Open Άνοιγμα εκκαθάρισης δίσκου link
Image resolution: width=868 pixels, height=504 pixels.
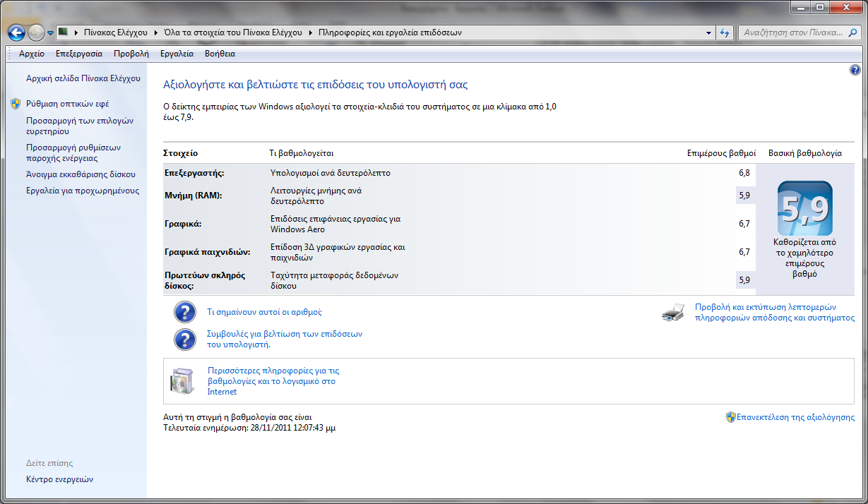point(81,174)
